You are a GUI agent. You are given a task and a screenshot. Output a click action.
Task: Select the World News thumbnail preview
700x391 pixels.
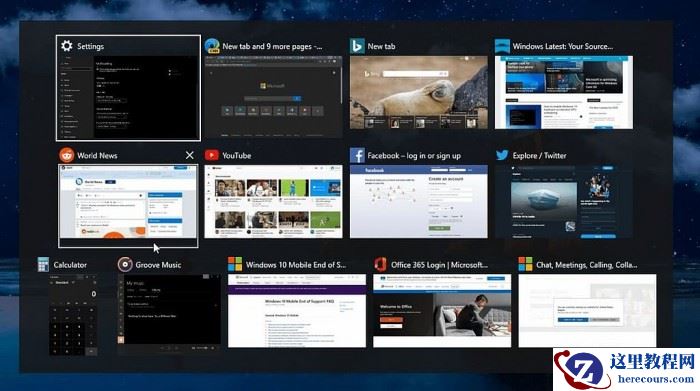[128, 201]
